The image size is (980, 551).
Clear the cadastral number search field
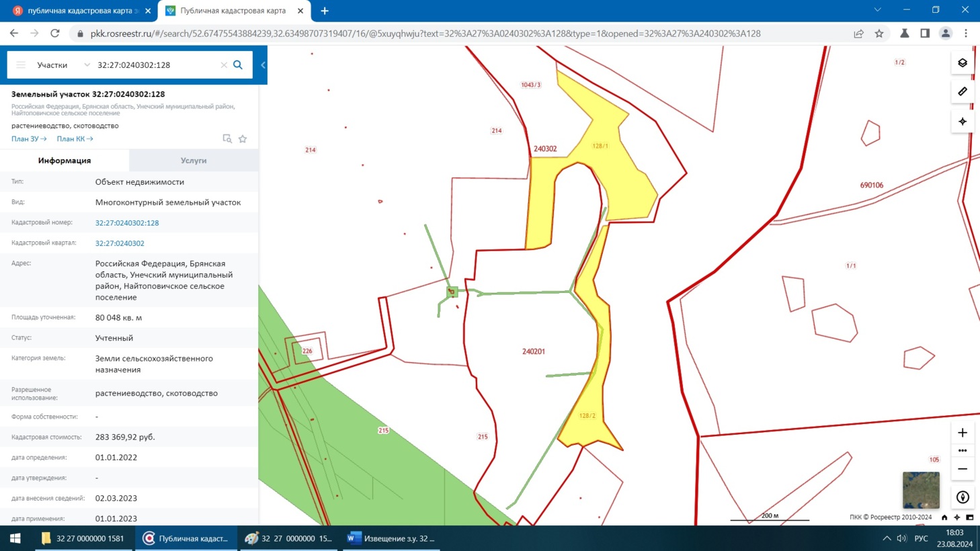224,65
